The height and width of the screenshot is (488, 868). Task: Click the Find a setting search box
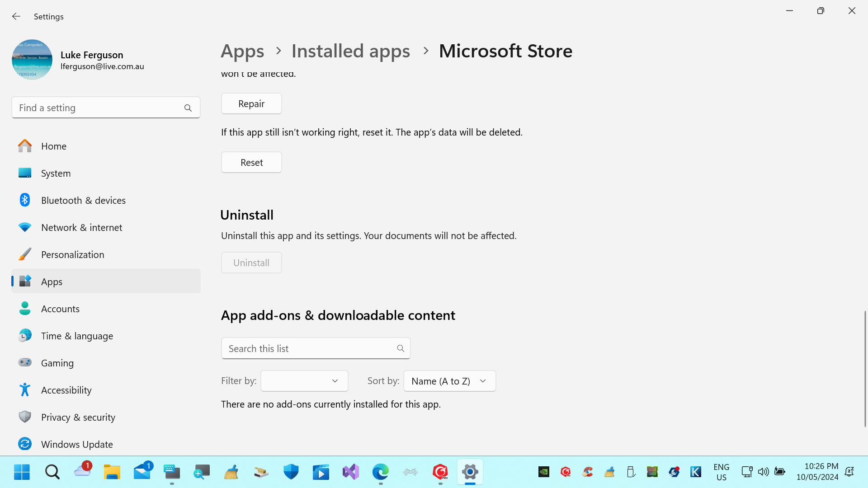pos(106,108)
